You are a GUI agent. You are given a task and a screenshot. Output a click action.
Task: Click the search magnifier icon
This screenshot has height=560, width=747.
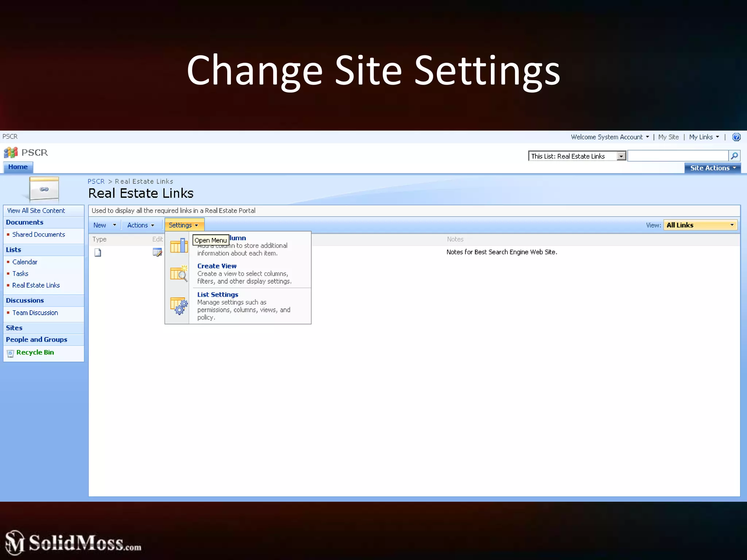[x=734, y=156]
